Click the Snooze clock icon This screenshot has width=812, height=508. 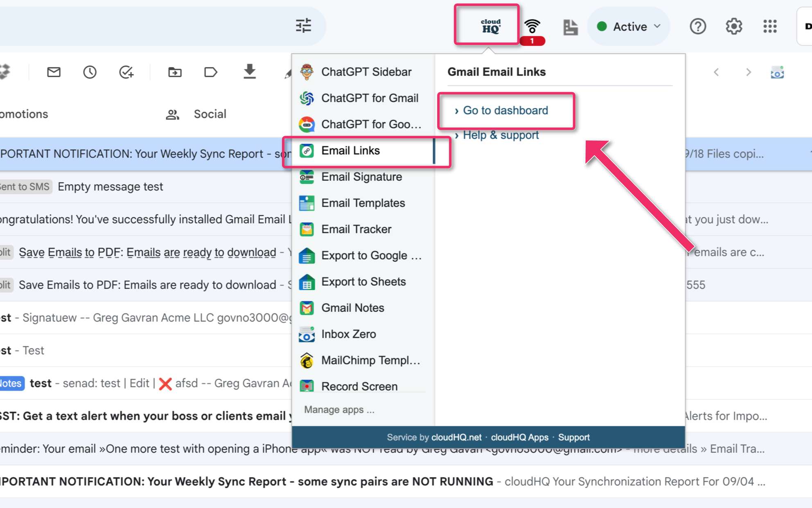[90, 73]
